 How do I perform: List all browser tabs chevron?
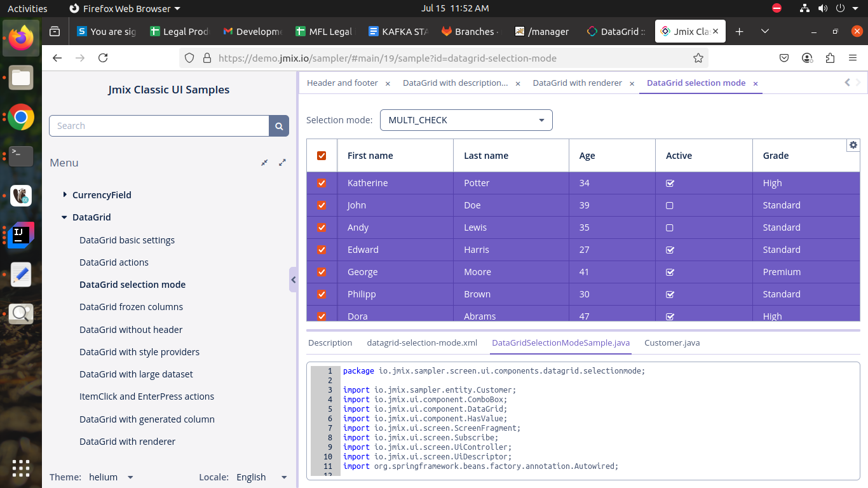coord(765,31)
